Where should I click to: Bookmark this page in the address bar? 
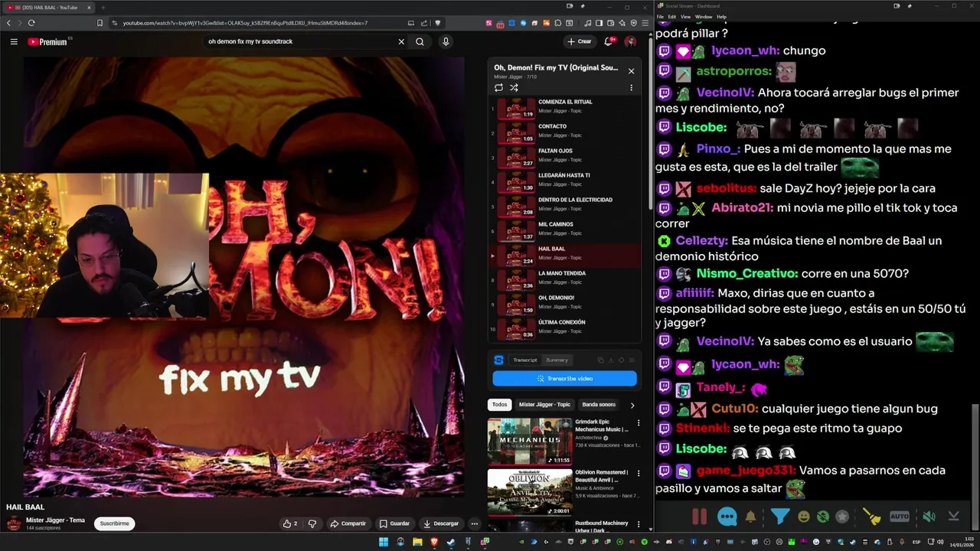coord(100,23)
